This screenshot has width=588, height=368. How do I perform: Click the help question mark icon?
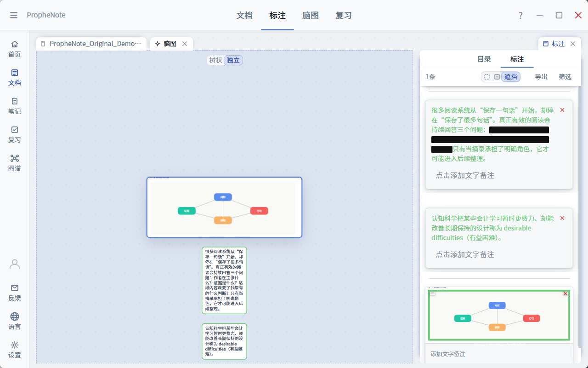(520, 15)
